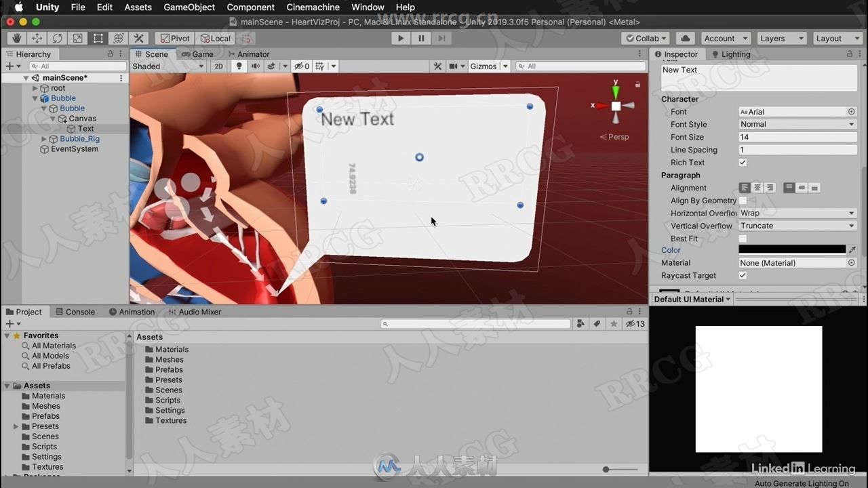This screenshot has width=868, height=488.
Task: Click the favorites star in Project toolbar
Action: 614,324
